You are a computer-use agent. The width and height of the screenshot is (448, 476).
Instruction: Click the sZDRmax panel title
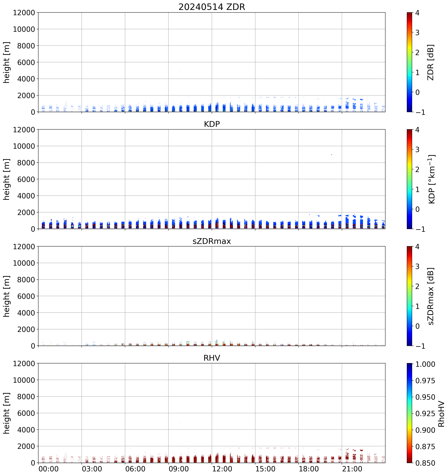point(212,241)
